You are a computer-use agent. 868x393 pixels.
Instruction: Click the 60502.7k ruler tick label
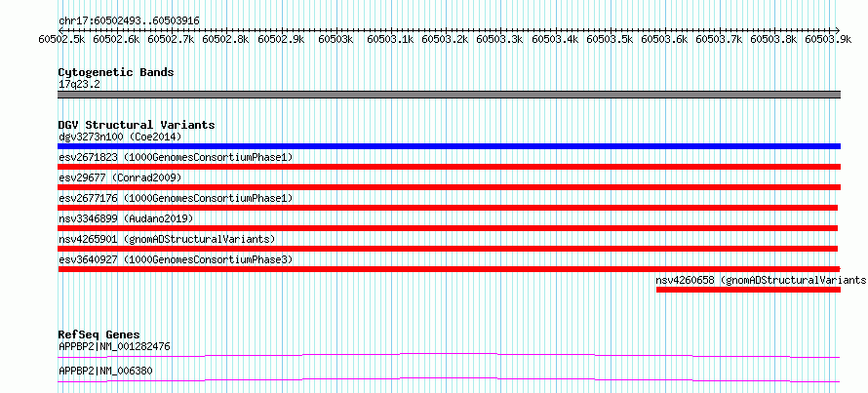tap(171, 39)
